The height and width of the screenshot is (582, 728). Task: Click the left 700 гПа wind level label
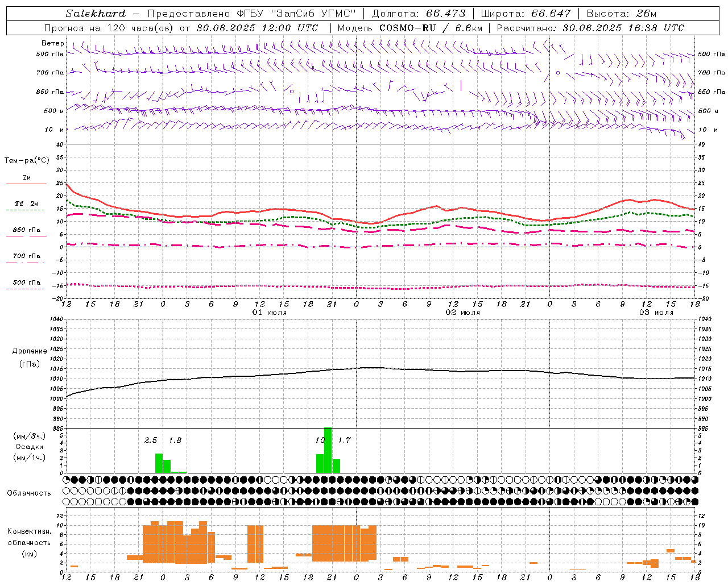click(50, 73)
